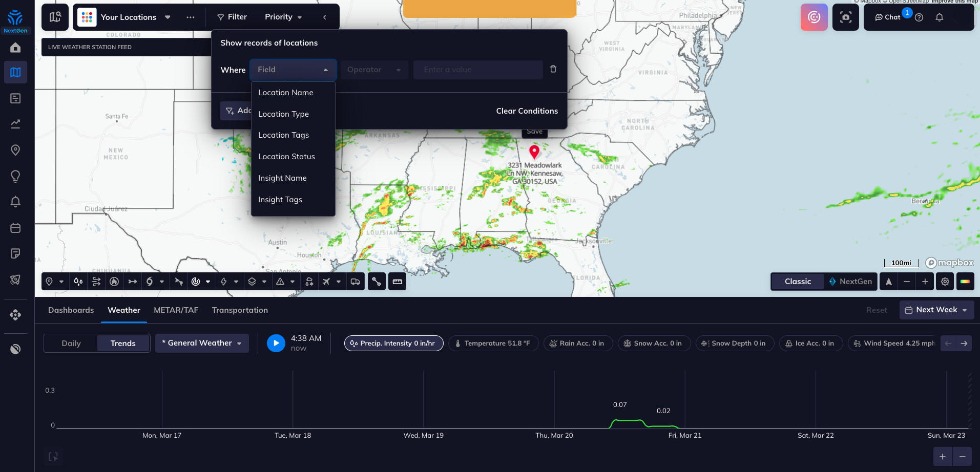Screen dimensions: 980x472
Task: Expand the General Weather dropdown
Action: 202,343
